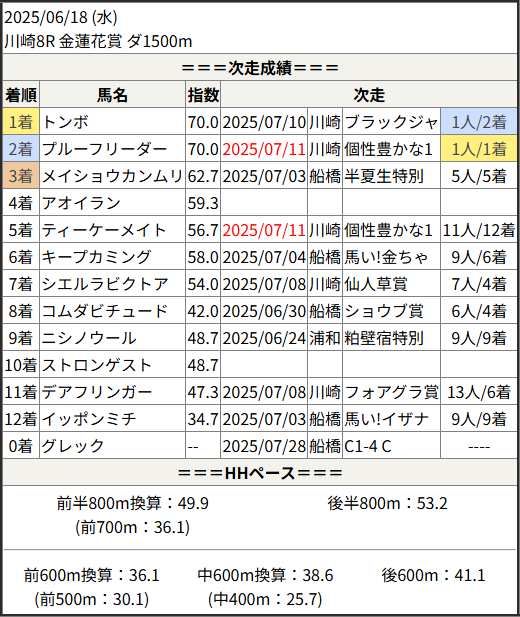The width and height of the screenshot is (520, 617).
Task: Select the 後半800m：53.2 pace value
Action: click(387, 503)
